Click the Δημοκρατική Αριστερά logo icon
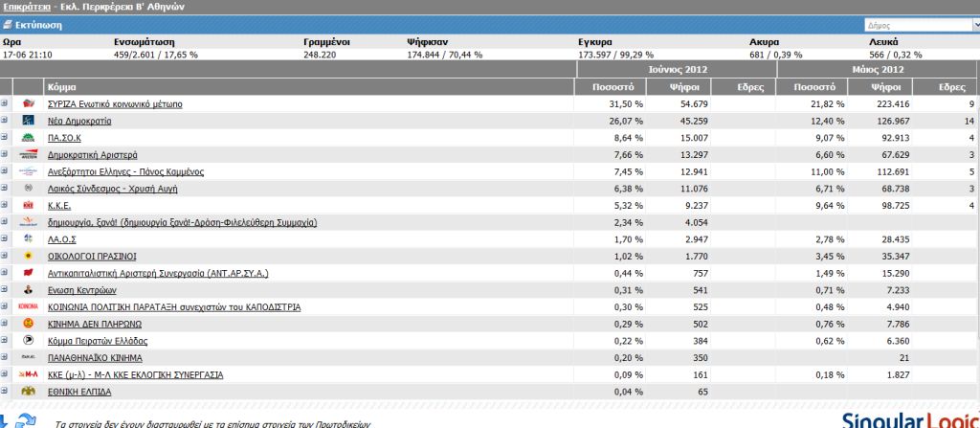Viewport: 980px width, 428px height. pos(29,154)
